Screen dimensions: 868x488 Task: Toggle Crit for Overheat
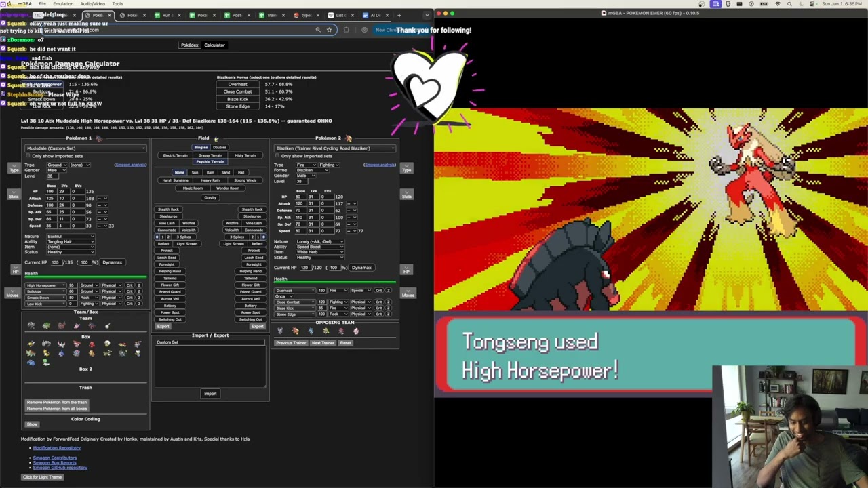(x=378, y=290)
